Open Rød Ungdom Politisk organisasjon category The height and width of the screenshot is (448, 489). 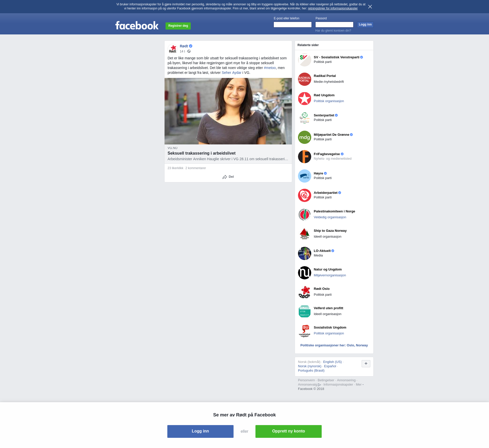coord(329,101)
